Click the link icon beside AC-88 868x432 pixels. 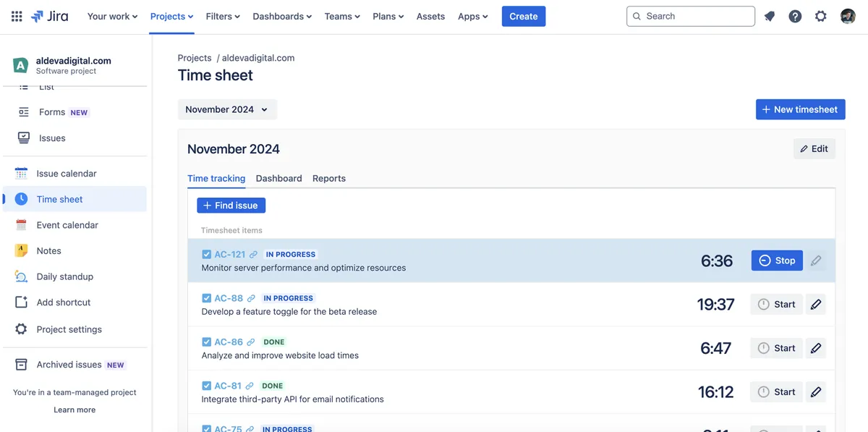point(251,298)
